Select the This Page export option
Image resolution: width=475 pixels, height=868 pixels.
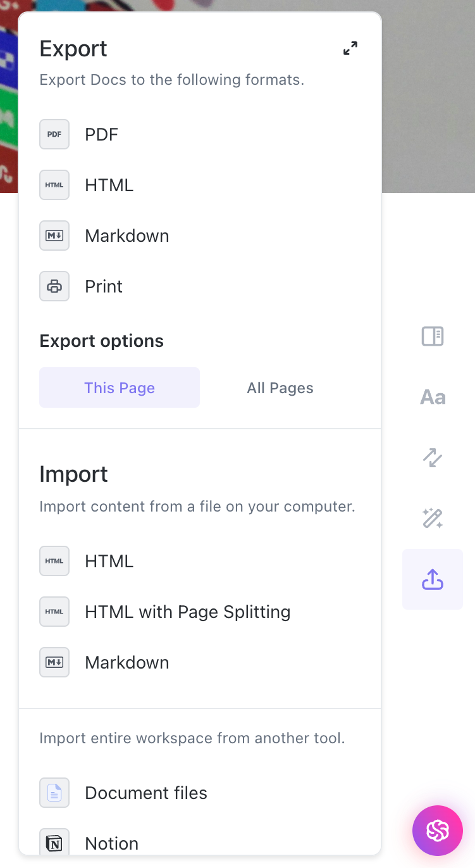point(119,387)
